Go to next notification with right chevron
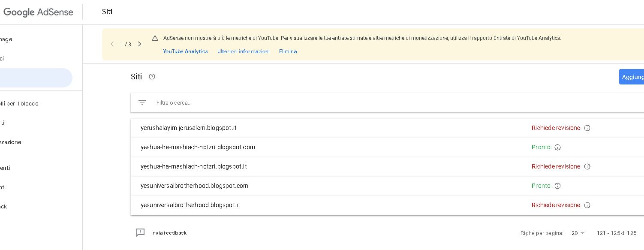 139,44
